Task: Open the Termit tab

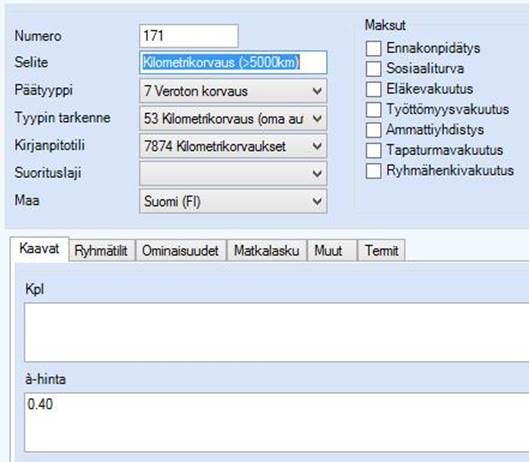Action: click(381, 250)
